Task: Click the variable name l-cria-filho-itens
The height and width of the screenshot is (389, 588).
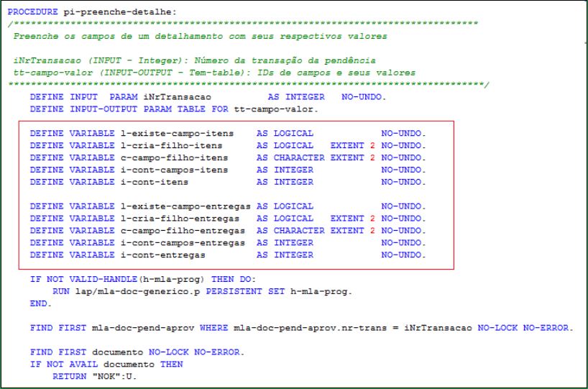Action: click(x=171, y=145)
